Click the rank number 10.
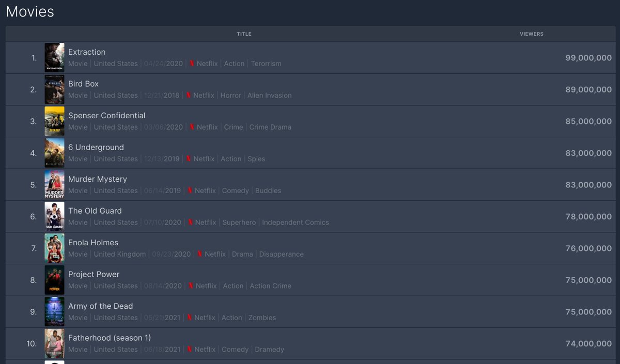Viewport: 620px width, 364px height. (32, 344)
